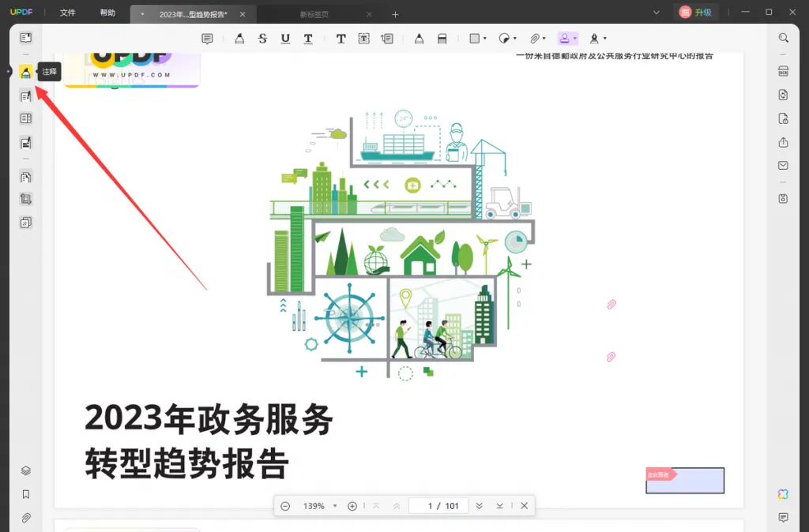Select the eraser tool
The height and width of the screenshot is (532, 809).
442,39
